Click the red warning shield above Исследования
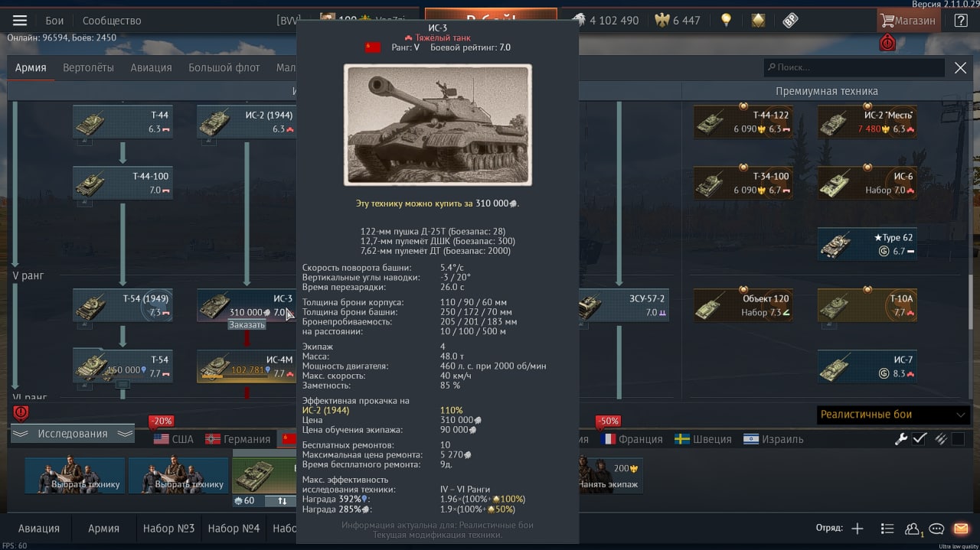The width and height of the screenshot is (980, 550). click(21, 413)
